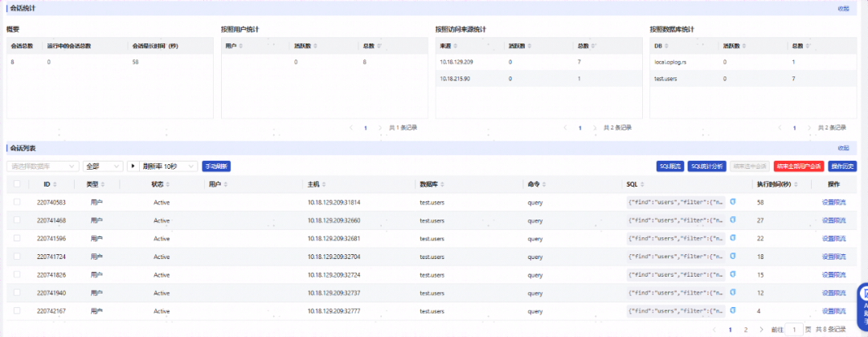Check the box for session 220740583
868x337 pixels.
[x=17, y=203]
